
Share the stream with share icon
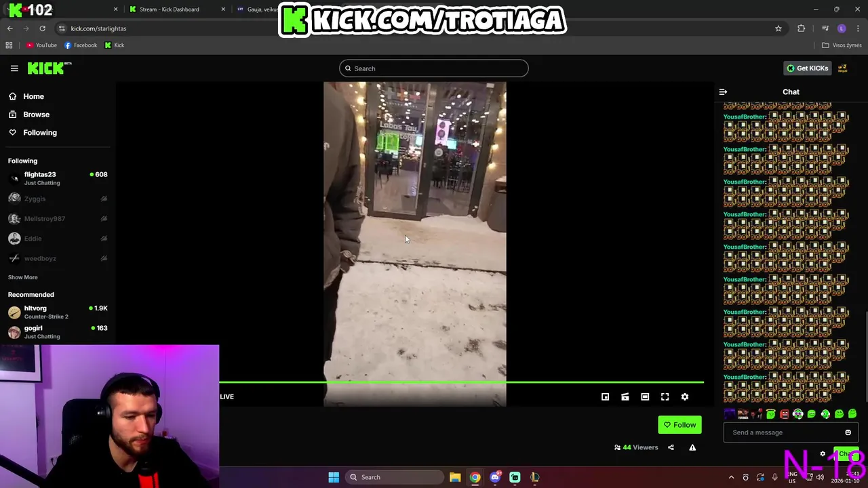click(671, 447)
